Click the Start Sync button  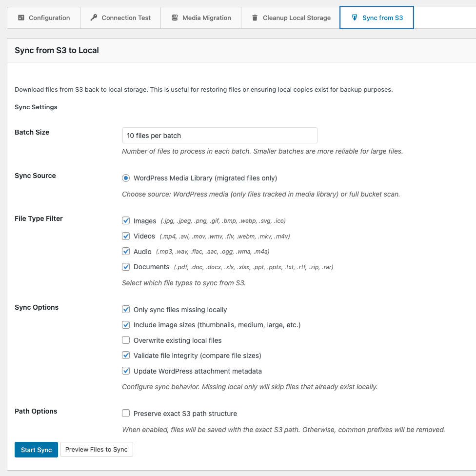36,450
